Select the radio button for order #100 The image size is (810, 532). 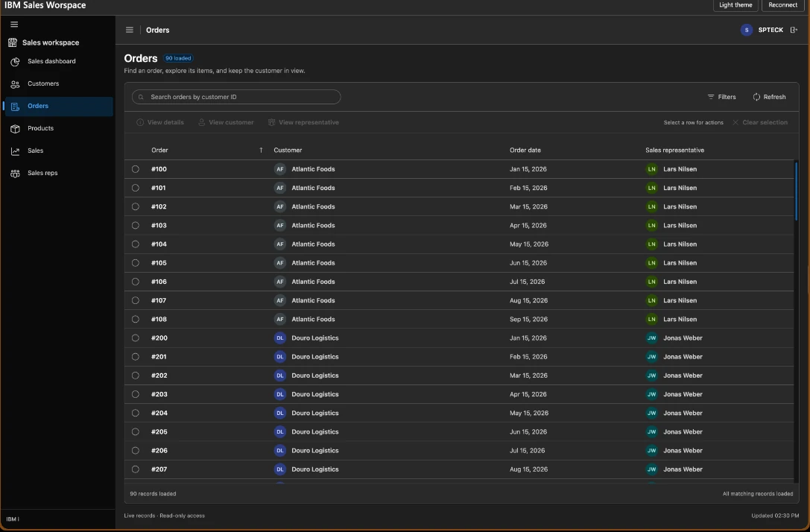pyautogui.click(x=136, y=169)
